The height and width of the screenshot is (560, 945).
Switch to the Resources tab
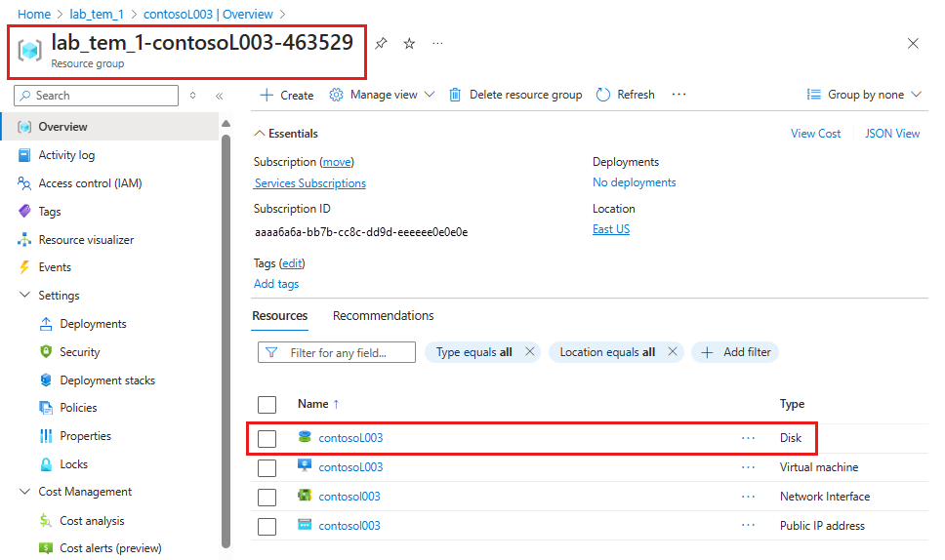tap(279, 316)
